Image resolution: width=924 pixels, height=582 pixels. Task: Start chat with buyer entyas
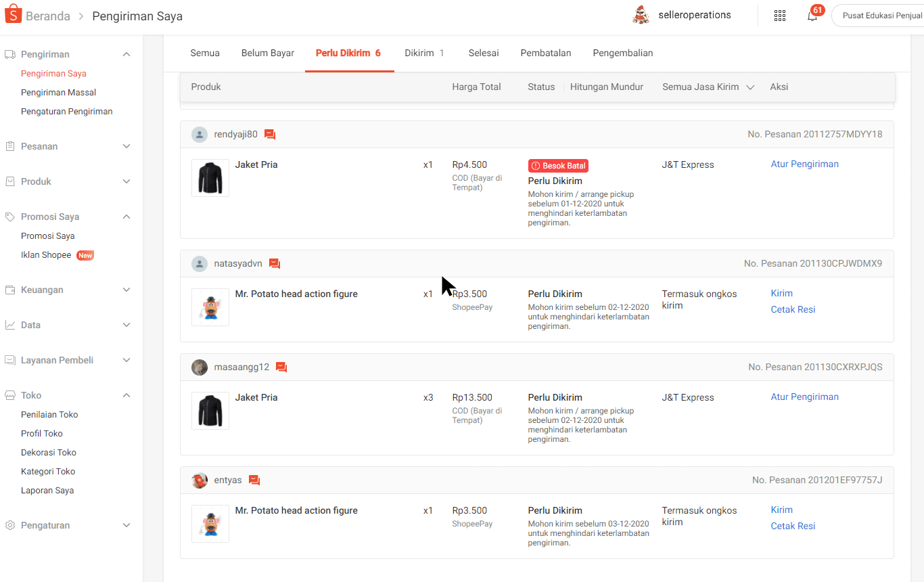coord(254,480)
